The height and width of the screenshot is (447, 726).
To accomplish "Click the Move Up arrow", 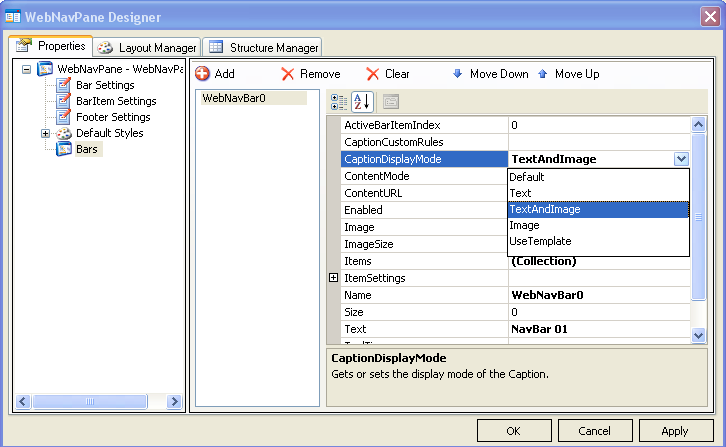I will (543, 74).
